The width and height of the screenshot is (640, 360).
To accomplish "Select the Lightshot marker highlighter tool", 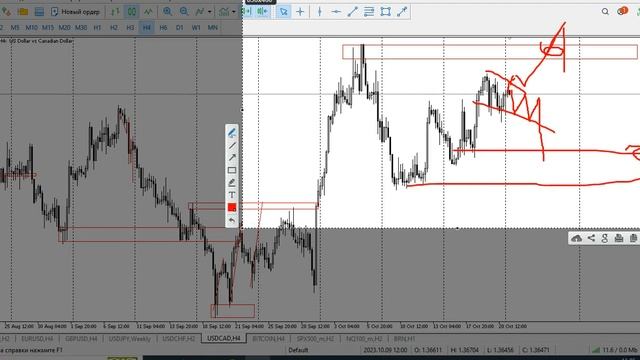I will coord(232,182).
